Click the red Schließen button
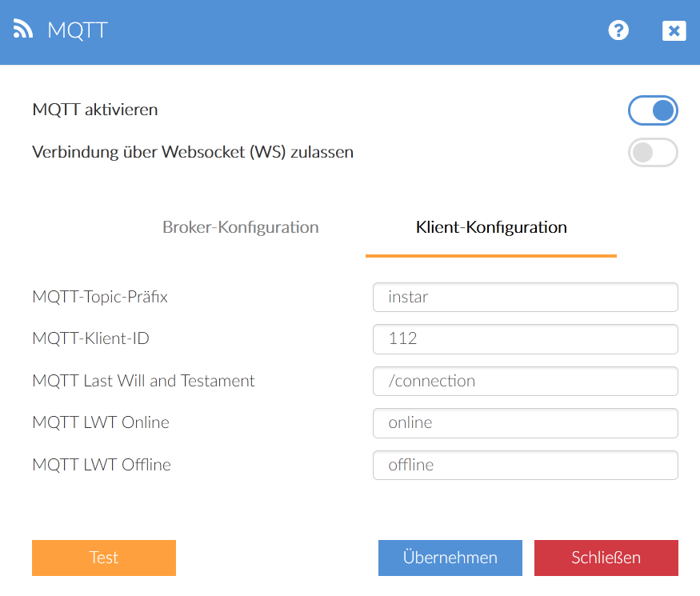Screen dimensions: 700x596 (x=606, y=558)
